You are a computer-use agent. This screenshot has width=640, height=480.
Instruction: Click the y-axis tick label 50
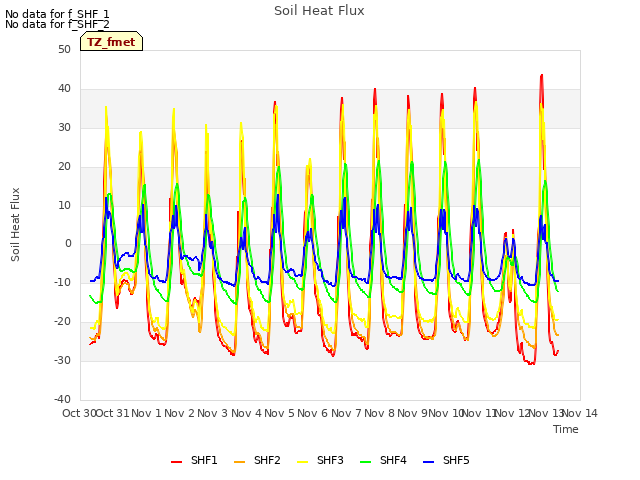tap(64, 50)
